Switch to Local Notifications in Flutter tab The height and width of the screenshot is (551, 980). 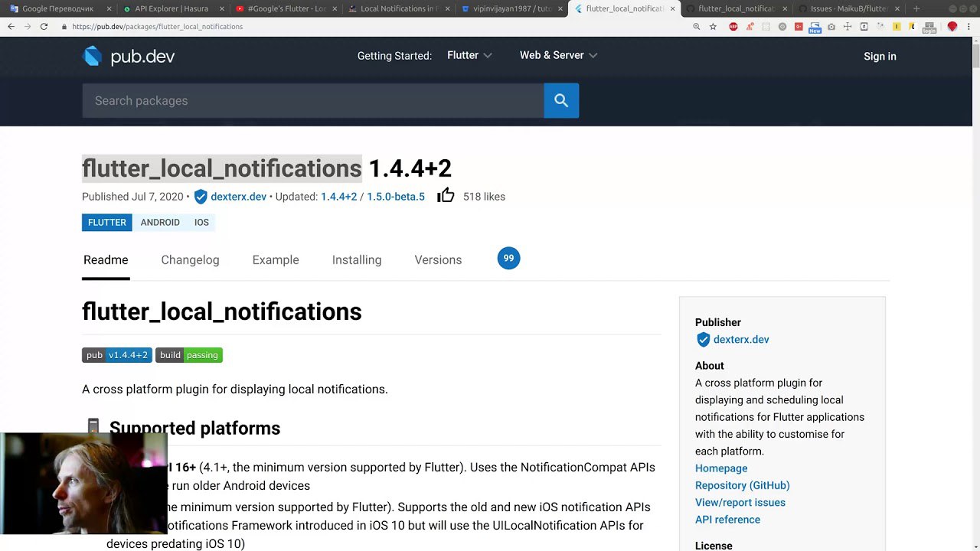click(397, 8)
